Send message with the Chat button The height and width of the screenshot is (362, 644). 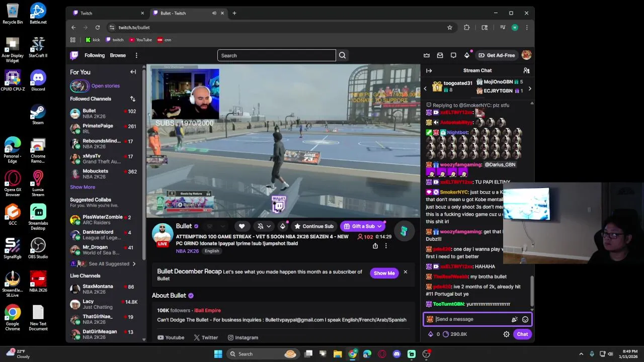coord(522,334)
